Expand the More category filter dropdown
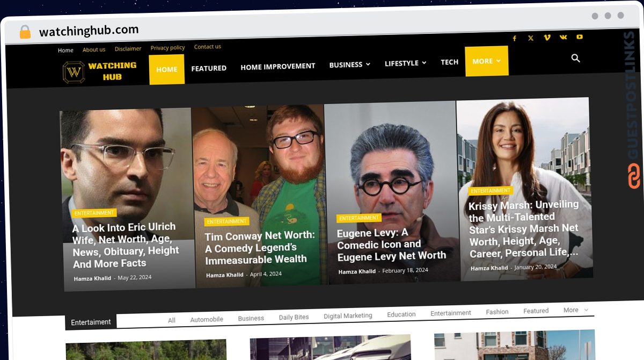The width and height of the screenshot is (644, 360). click(x=576, y=310)
